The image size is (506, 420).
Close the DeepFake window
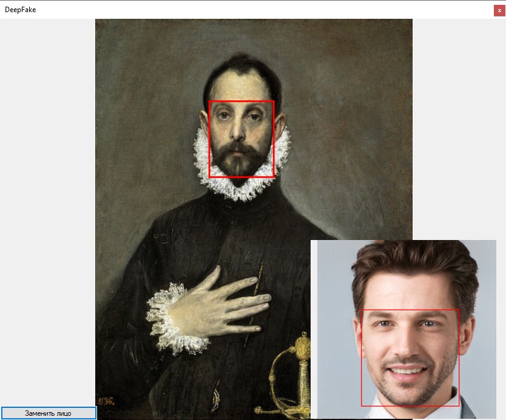pos(499,10)
